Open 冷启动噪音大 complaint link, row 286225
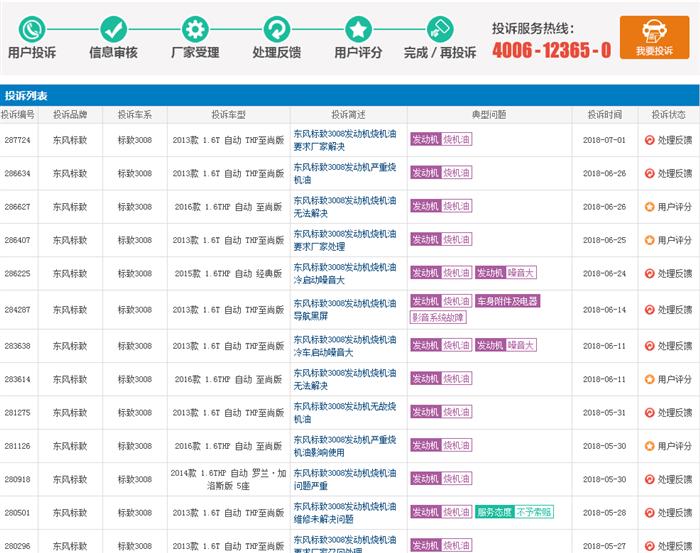The height and width of the screenshot is (553, 700). coord(345,274)
